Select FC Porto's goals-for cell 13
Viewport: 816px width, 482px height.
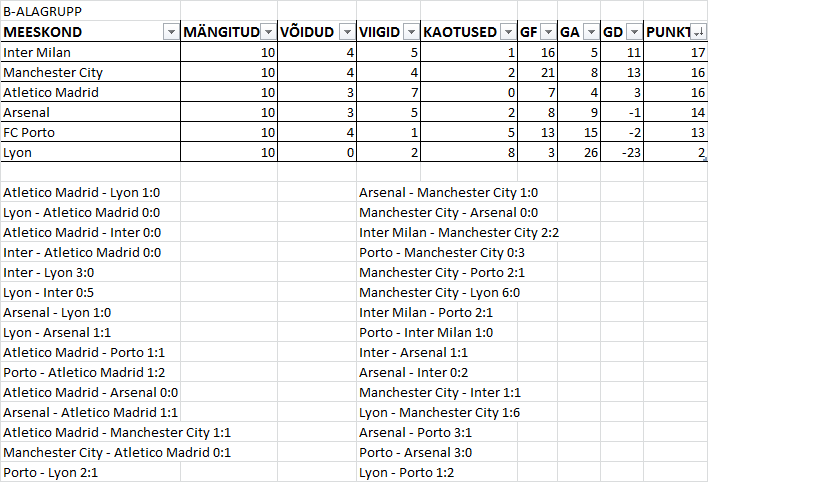coord(538,132)
